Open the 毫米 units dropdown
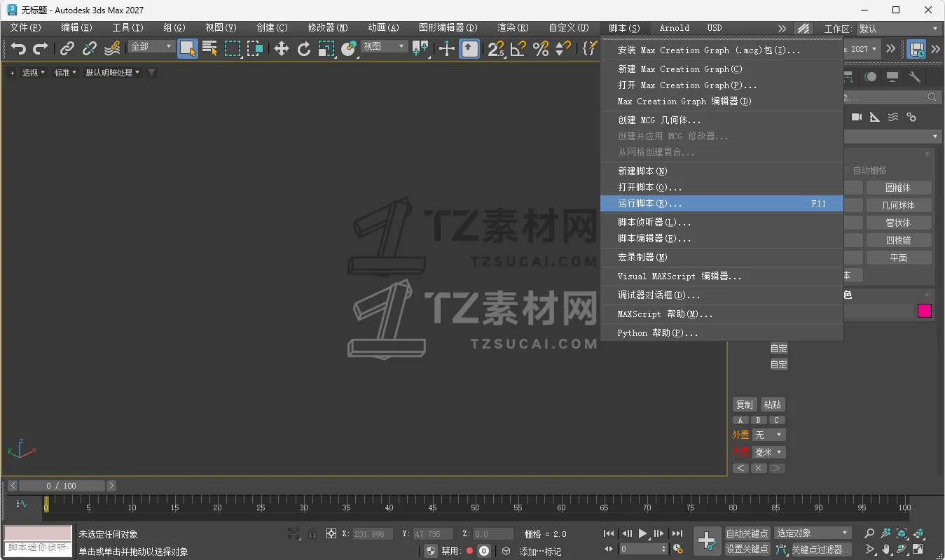Image resolution: width=945 pixels, height=560 pixels. [769, 452]
